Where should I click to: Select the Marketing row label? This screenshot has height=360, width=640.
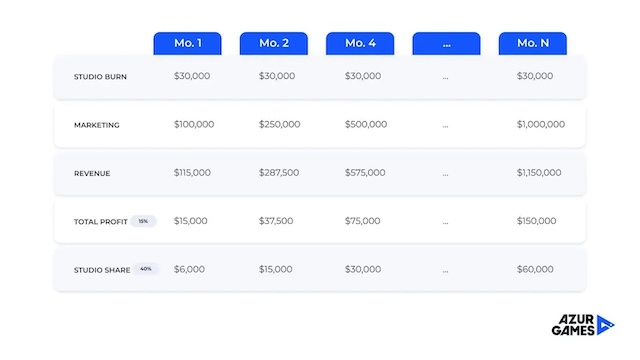(x=97, y=125)
